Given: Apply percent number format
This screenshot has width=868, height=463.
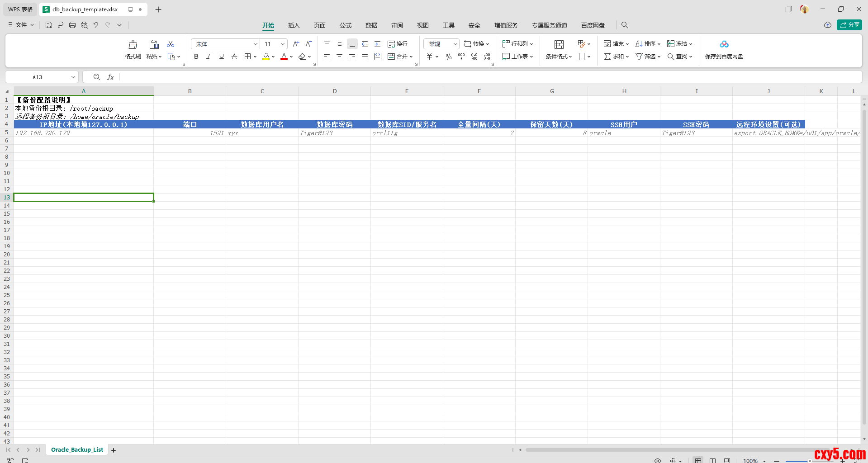Looking at the screenshot, I should [449, 57].
